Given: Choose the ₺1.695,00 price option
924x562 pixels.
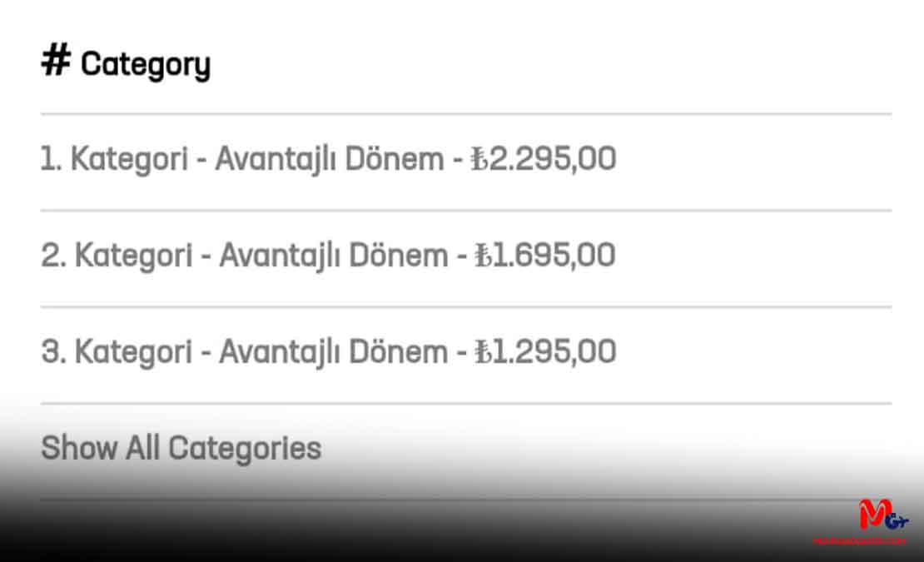Looking at the screenshot, I should point(545,256).
